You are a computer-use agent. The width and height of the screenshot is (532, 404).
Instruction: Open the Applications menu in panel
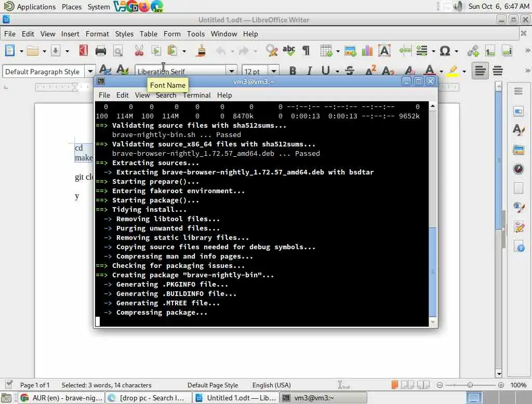pyautogui.click(x=36, y=7)
